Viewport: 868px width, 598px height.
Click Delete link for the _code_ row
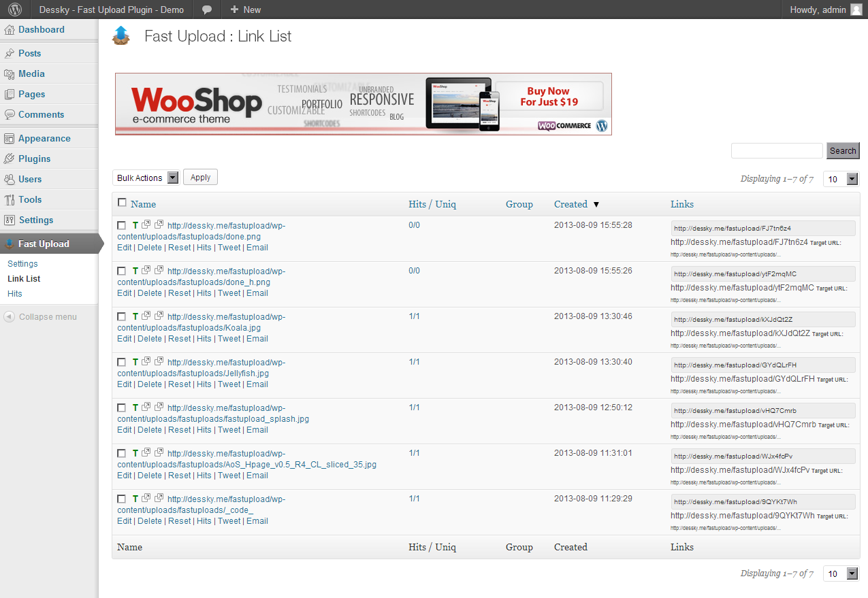tap(150, 521)
